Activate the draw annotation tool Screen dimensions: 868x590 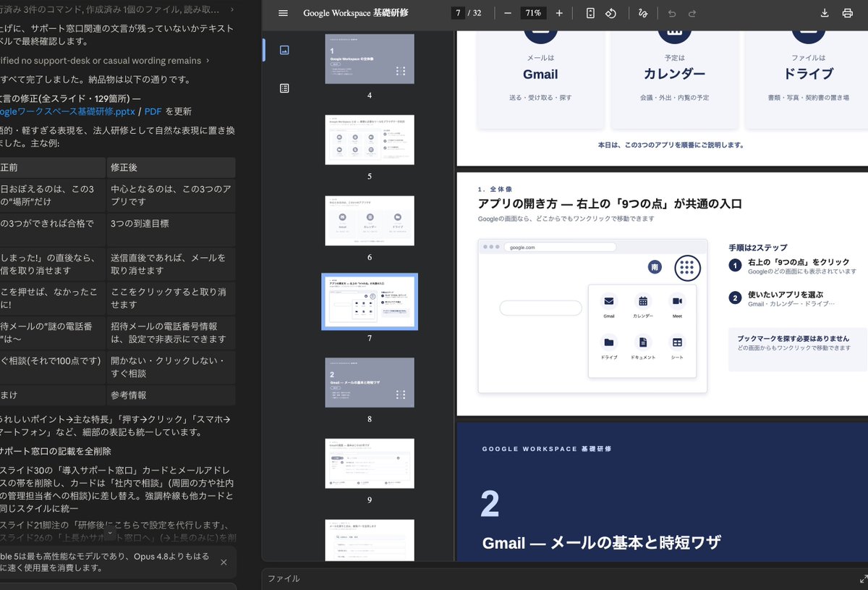(643, 13)
